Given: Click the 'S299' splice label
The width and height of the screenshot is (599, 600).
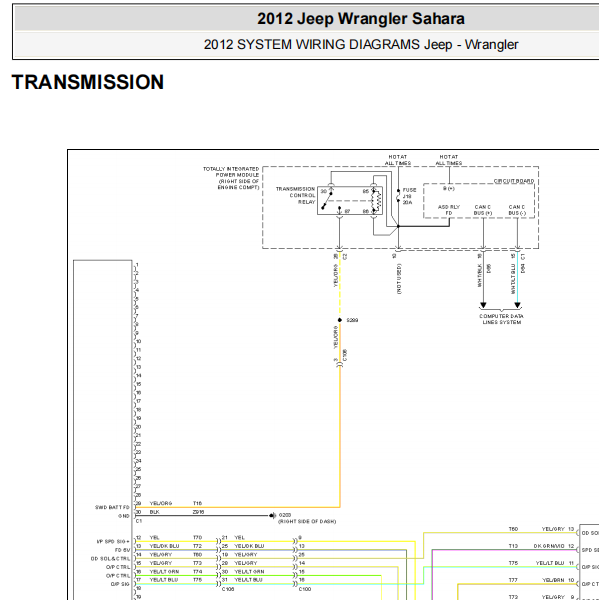Looking at the screenshot, I should [x=352, y=320].
